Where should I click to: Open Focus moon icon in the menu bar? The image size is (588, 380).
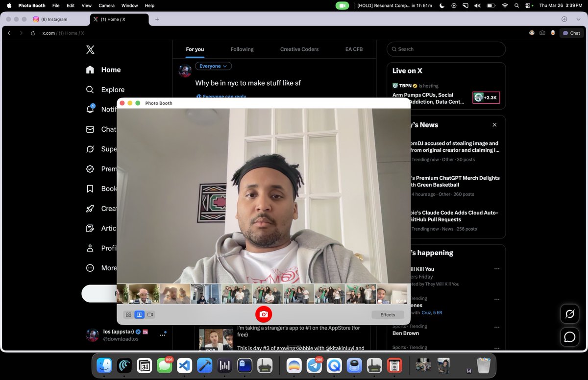coord(442,5)
